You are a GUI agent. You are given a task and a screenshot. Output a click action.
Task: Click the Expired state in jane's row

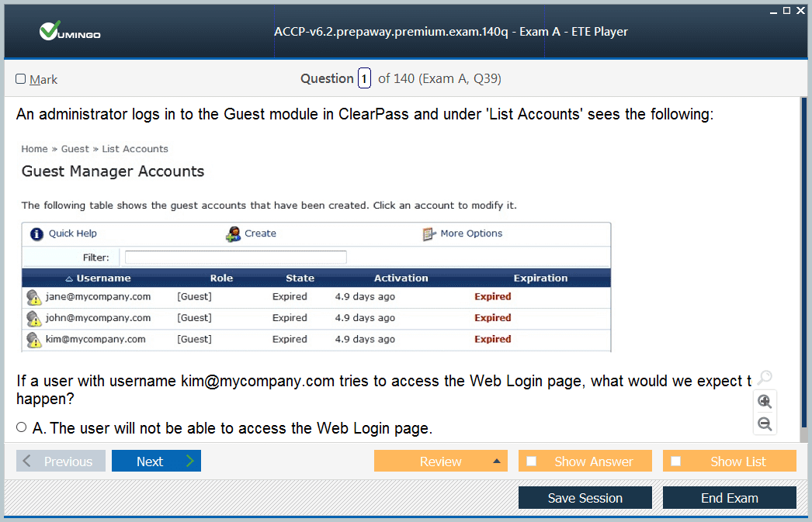tap(290, 297)
